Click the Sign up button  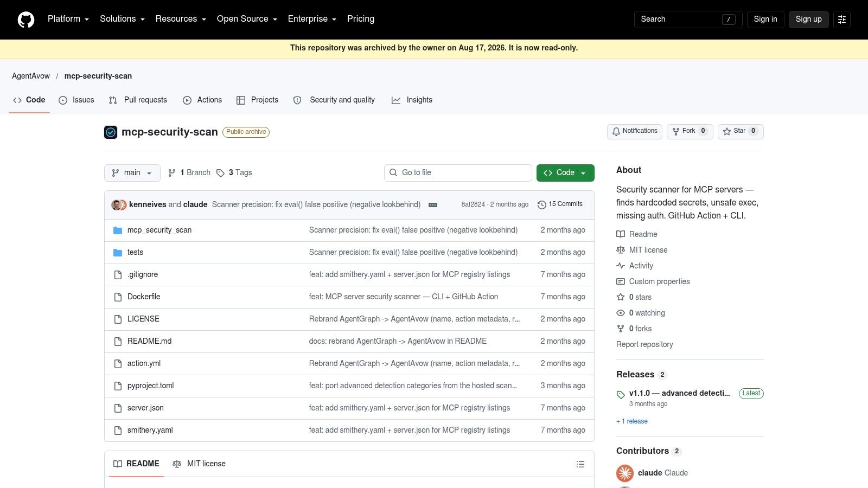point(809,20)
